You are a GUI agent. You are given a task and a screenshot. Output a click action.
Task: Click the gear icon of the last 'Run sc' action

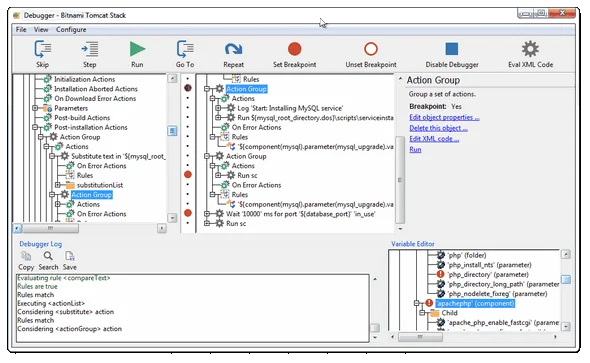tap(220, 223)
